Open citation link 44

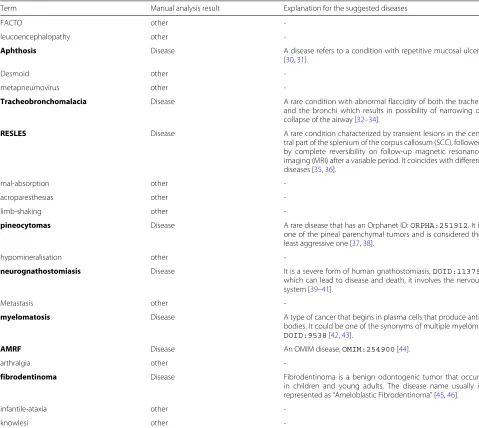point(403,349)
